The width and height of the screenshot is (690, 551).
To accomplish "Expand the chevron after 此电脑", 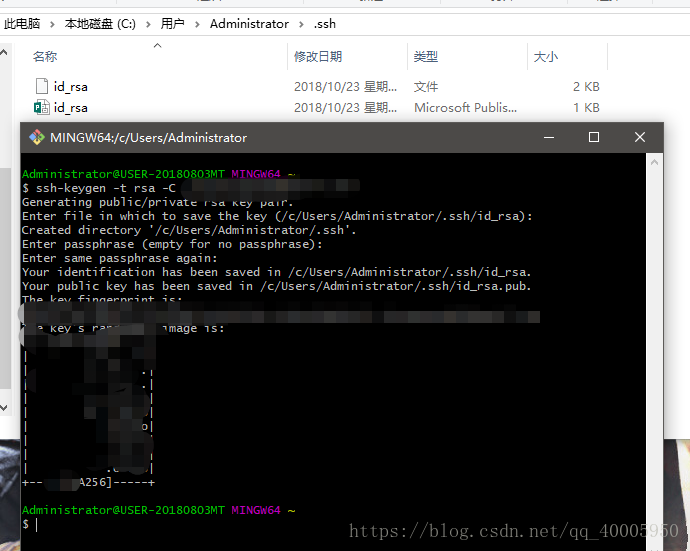I will 52,24.
